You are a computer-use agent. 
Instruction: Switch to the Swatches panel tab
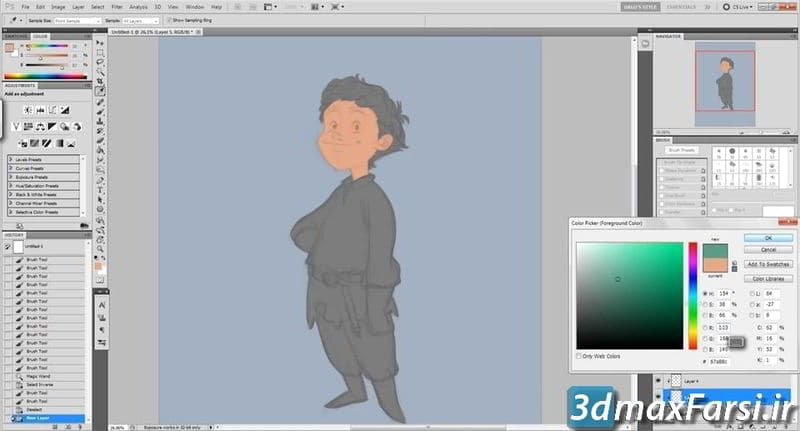point(15,36)
